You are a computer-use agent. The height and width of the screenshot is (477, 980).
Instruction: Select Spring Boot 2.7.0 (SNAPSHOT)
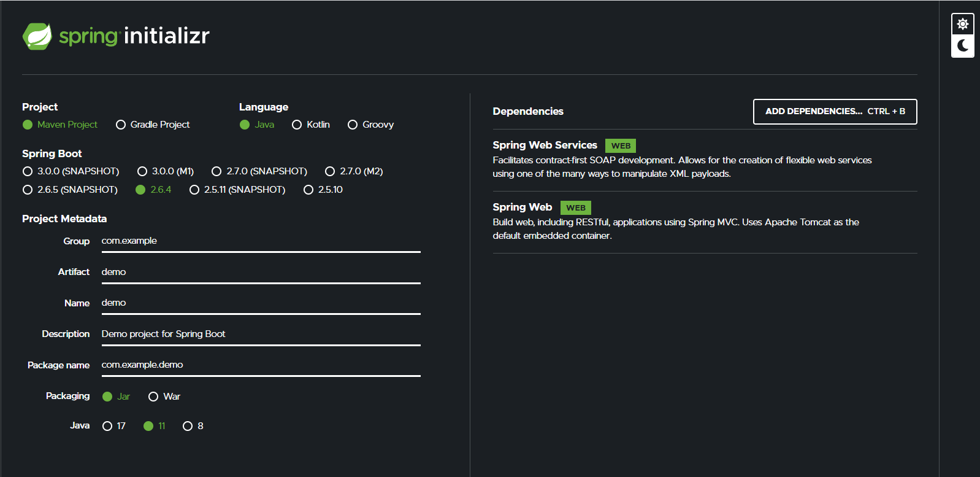pos(259,171)
